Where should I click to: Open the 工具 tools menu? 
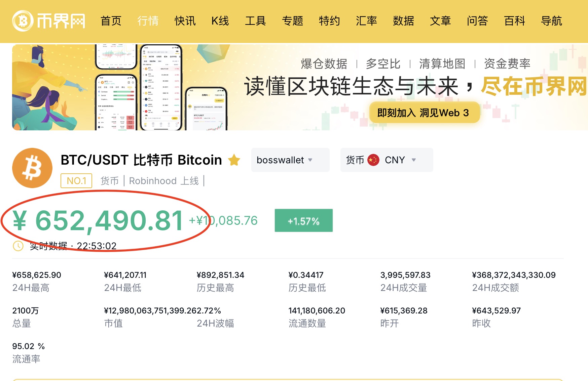click(255, 21)
